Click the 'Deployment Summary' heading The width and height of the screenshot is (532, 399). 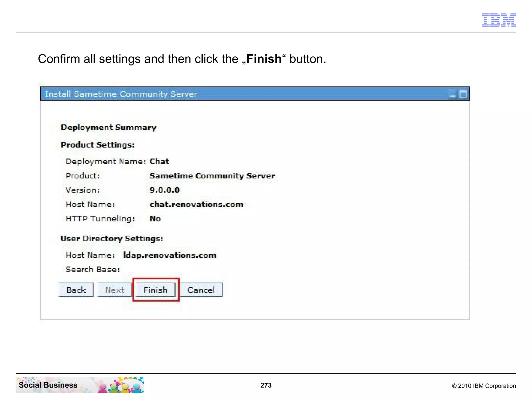click(x=109, y=127)
